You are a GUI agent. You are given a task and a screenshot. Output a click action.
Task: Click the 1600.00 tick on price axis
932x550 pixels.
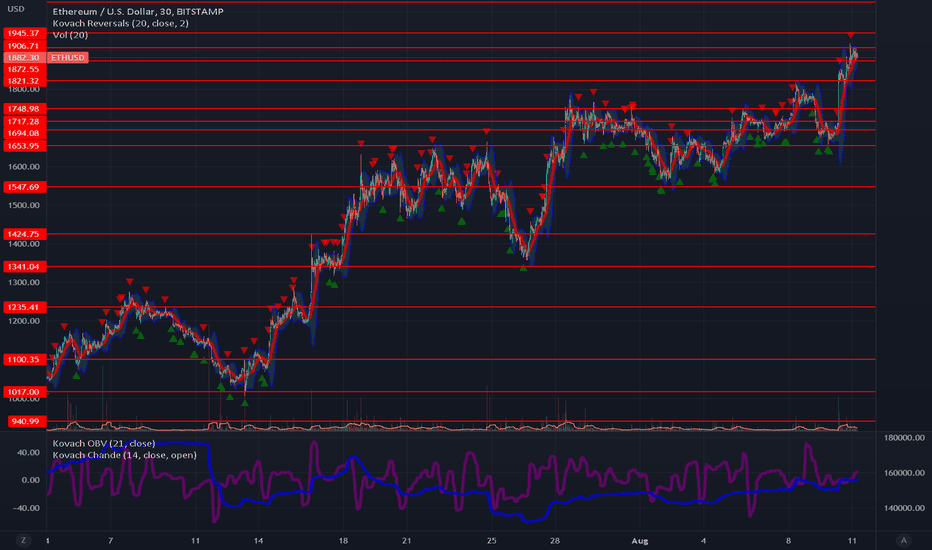pos(24,166)
